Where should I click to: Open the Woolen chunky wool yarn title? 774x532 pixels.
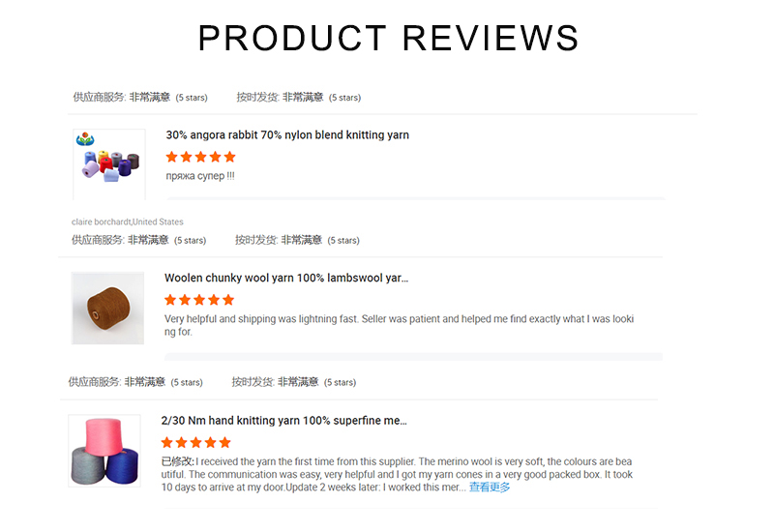point(286,279)
